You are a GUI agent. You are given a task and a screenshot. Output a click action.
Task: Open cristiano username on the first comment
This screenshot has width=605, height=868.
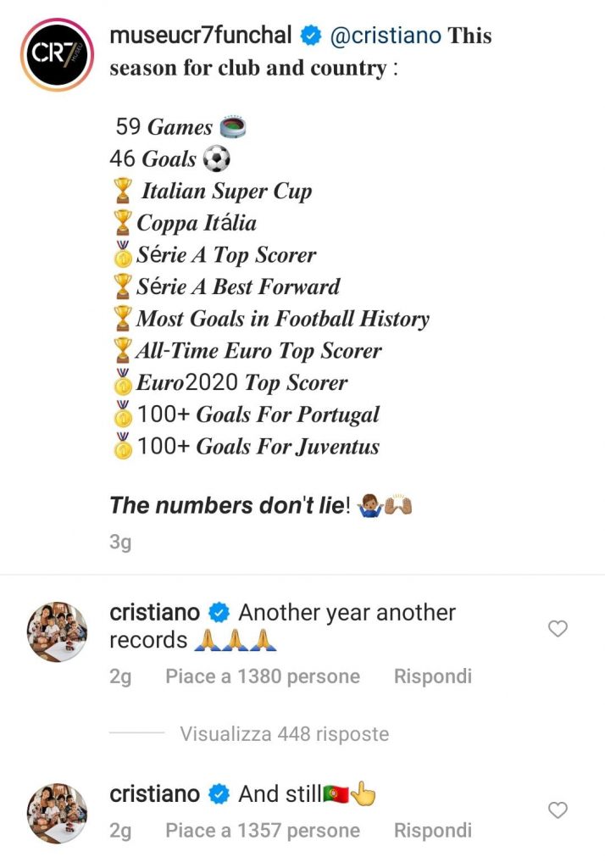(x=154, y=612)
